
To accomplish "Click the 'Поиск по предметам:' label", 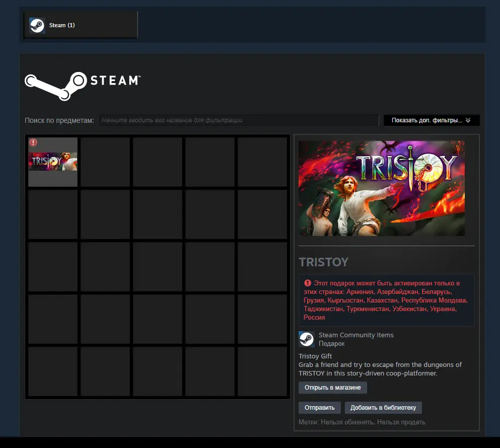I will (x=59, y=120).
